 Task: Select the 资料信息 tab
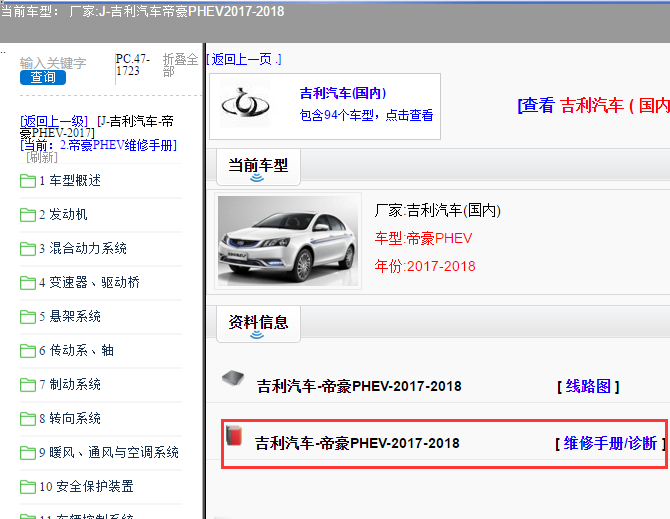click(258, 324)
